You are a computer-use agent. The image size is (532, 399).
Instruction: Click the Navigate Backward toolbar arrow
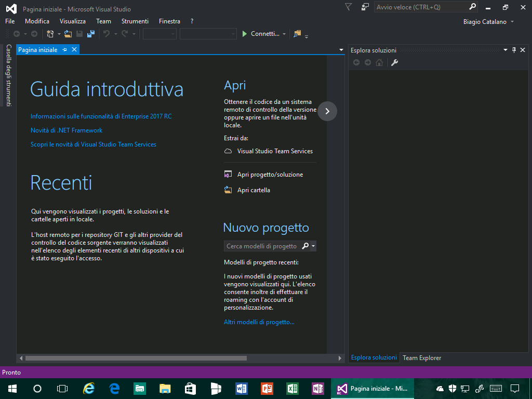16,34
